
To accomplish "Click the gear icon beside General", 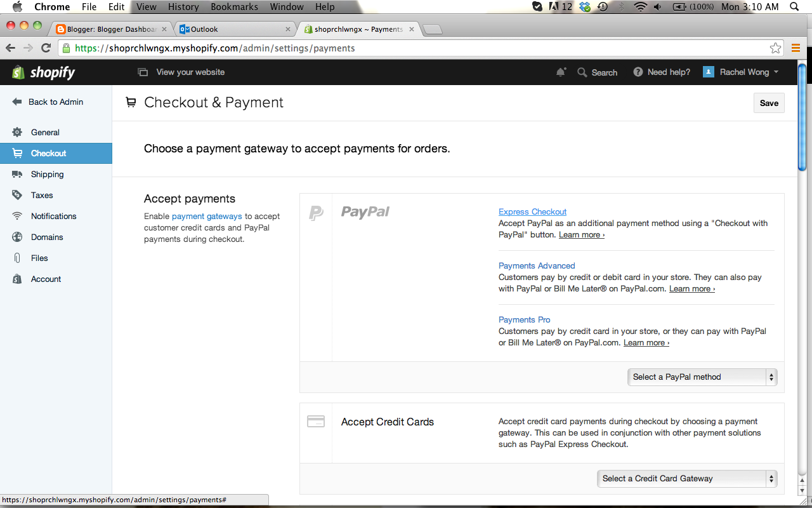I will click(x=17, y=132).
